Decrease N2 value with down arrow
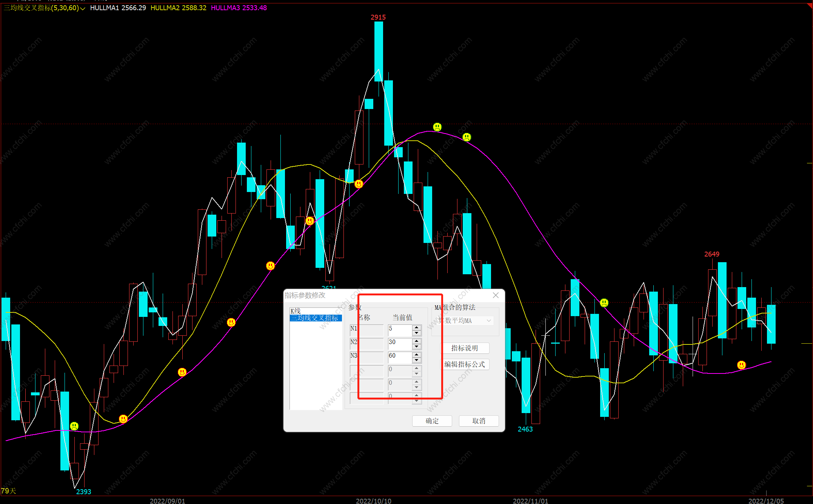The image size is (813, 504). (417, 347)
